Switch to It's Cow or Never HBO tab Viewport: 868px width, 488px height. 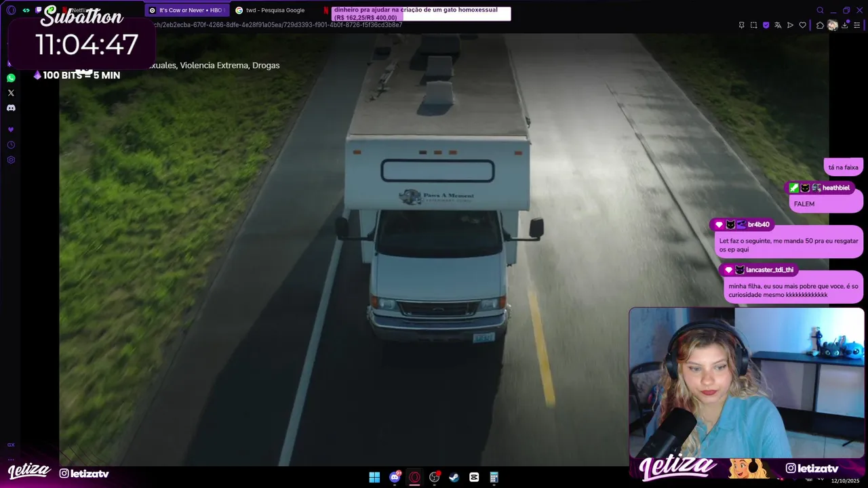[186, 10]
